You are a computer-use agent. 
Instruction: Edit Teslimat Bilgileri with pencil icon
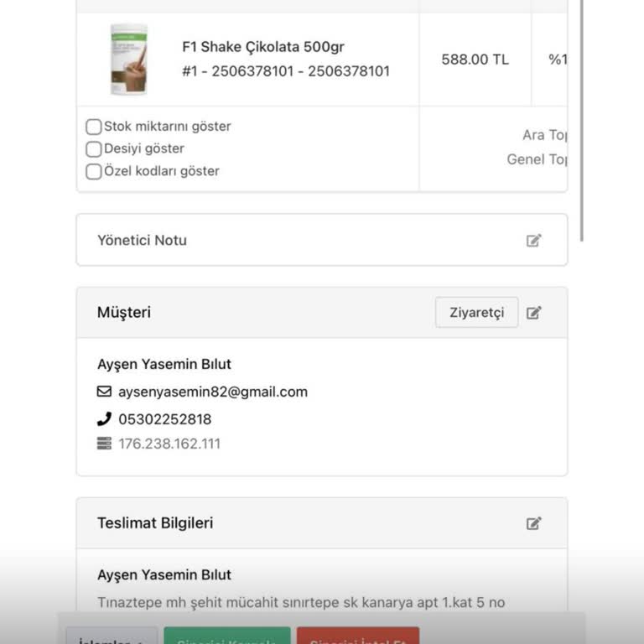(x=533, y=523)
